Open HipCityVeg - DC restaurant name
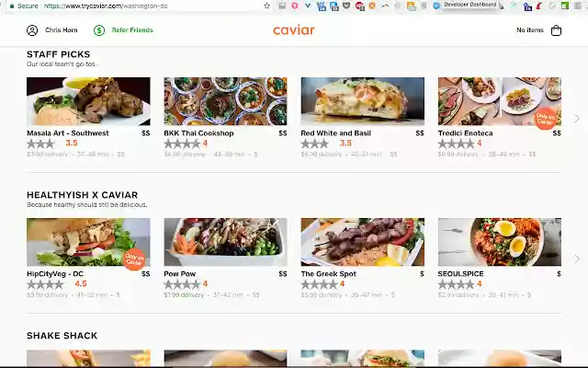588x368 pixels. coord(55,274)
